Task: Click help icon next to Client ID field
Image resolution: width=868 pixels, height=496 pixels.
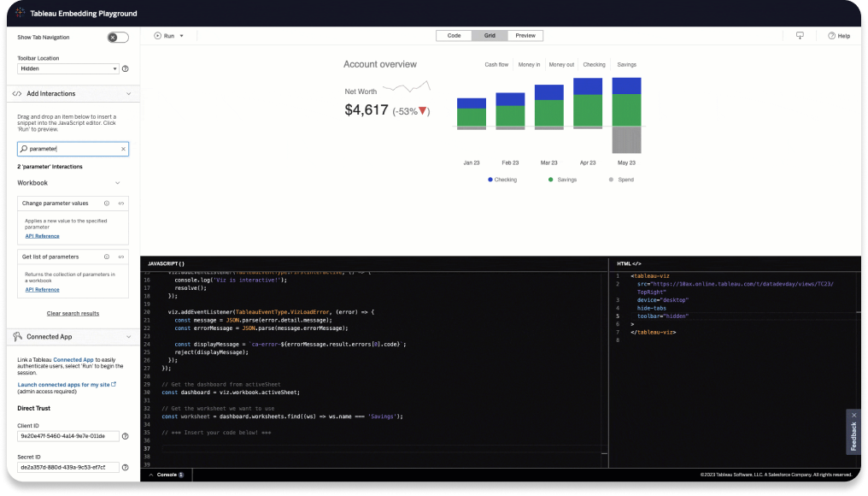Action: [x=125, y=436]
